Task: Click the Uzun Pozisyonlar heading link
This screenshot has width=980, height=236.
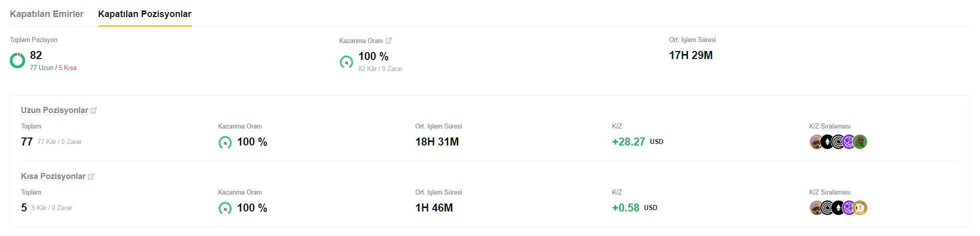Action: tap(54, 110)
